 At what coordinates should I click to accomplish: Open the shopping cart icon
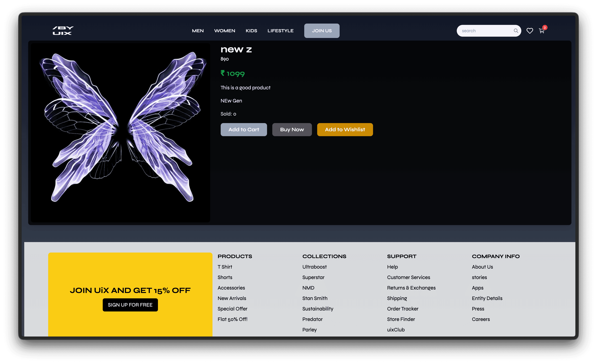(x=541, y=31)
